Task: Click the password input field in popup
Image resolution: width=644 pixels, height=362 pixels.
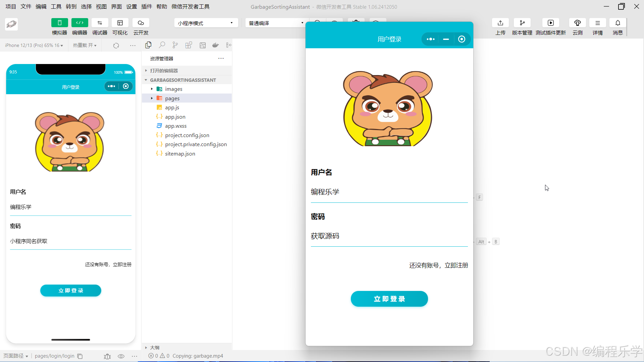Action: [x=389, y=236]
